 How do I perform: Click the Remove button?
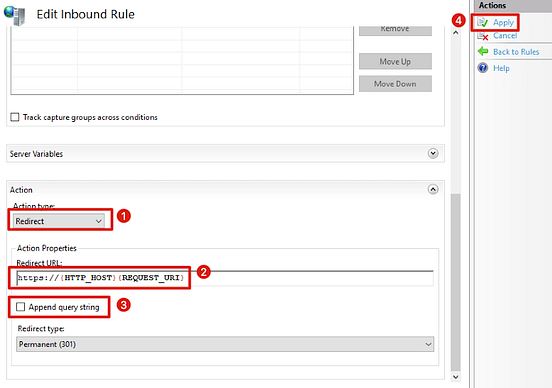395,30
